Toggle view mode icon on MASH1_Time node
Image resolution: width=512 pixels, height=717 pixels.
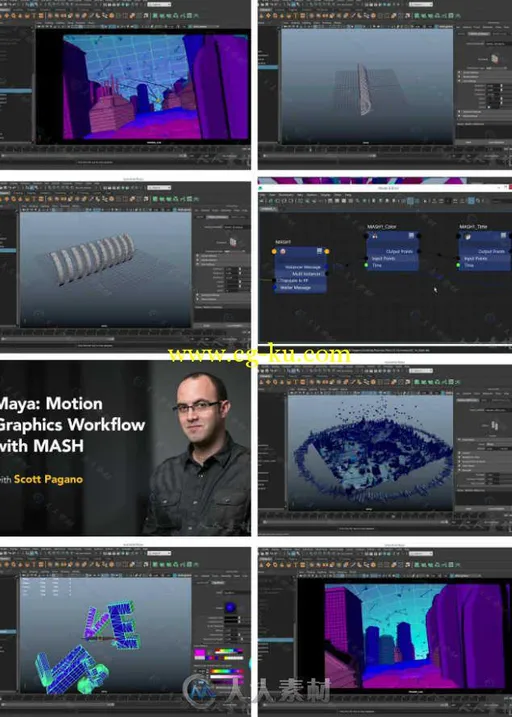point(504,236)
